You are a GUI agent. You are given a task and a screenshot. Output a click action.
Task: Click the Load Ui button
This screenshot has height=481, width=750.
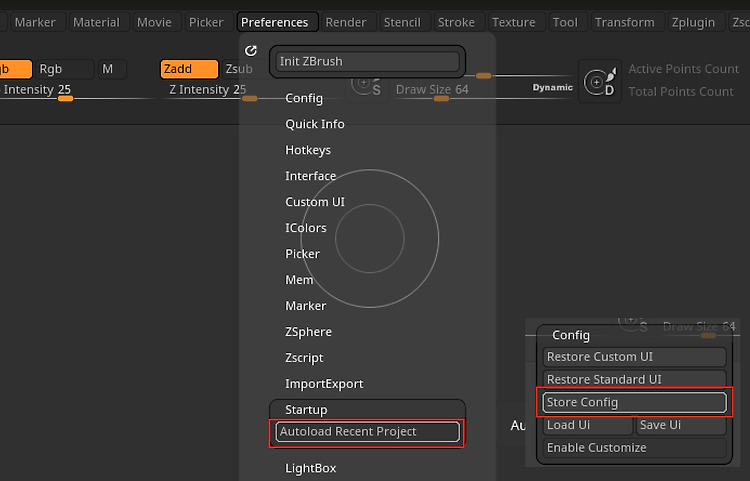click(588, 425)
